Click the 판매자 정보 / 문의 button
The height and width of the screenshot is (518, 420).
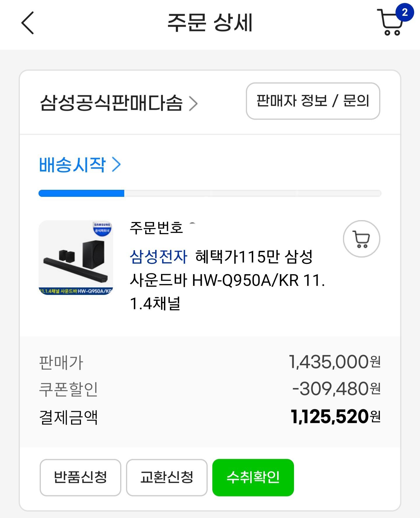(313, 101)
